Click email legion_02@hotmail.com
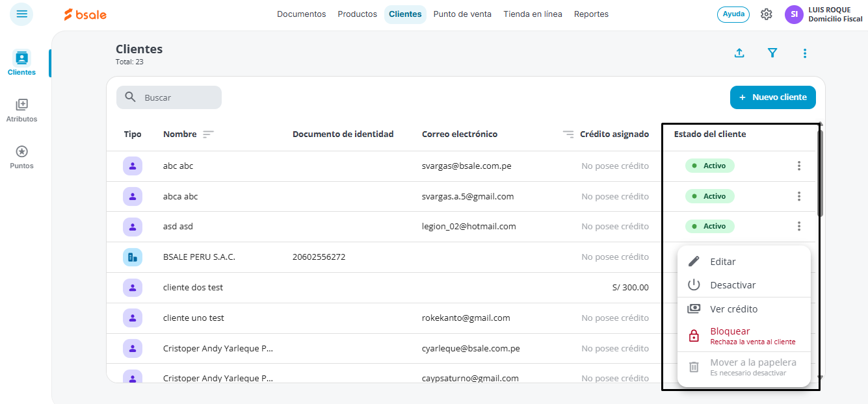The width and height of the screenshot is (868, 404). [469, 227]
